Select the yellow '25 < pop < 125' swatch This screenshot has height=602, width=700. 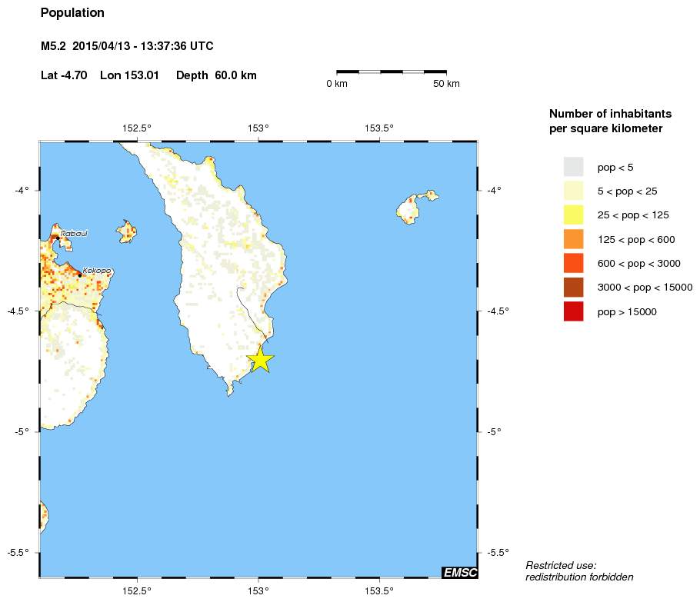click(x=573, y=215)
